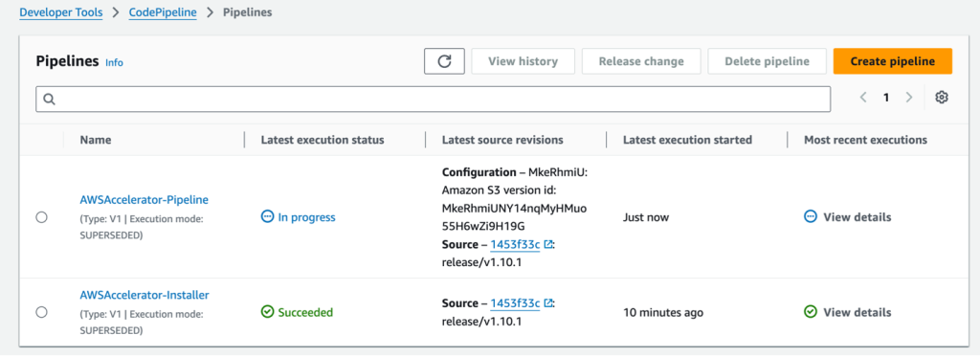Click the Succeeded checkmark status icon
The image size is (980, 358).
pos(267,312)
